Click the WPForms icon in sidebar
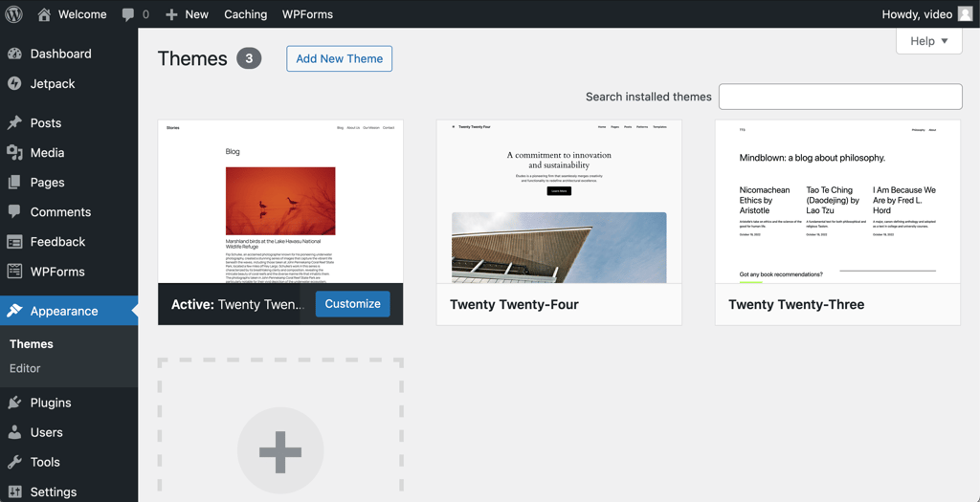The height and width of the screenshot is (502, 980). click(x=14, y=272)
